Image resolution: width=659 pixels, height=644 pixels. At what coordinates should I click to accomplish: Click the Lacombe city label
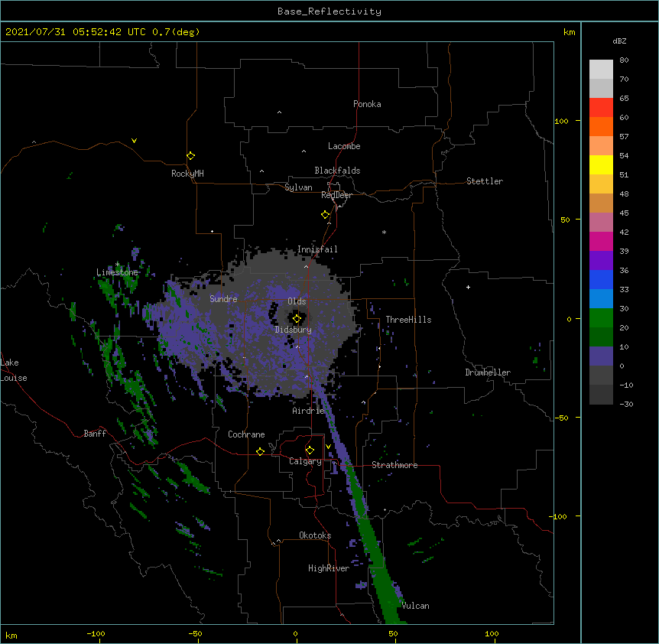pyautogui.click(x=344, y=146)
